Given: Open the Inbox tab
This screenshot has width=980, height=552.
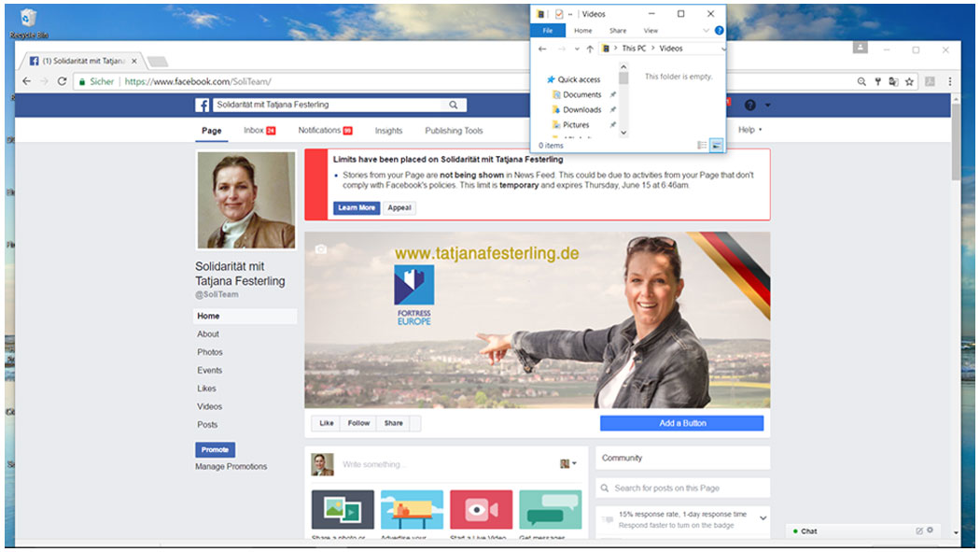Looking at the screenshot, I should click(x=259, y=130).
